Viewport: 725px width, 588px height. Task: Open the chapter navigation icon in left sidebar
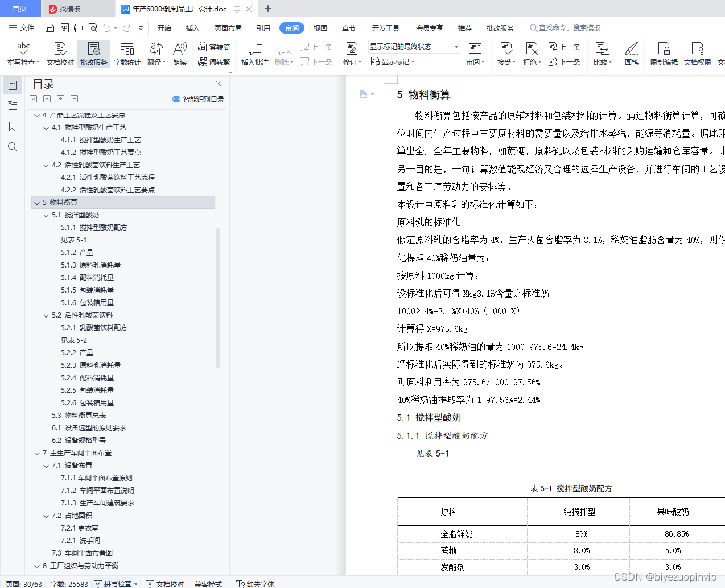(13, 106)
